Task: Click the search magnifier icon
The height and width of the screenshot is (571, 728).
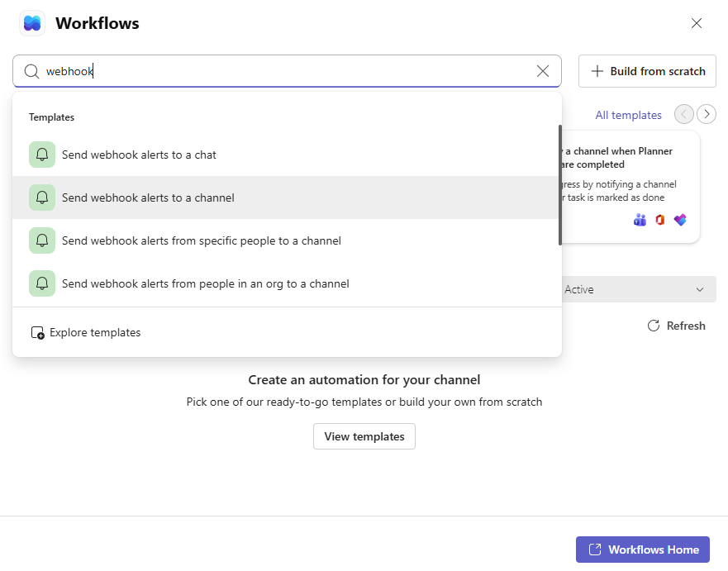Action: click(31, 72)
